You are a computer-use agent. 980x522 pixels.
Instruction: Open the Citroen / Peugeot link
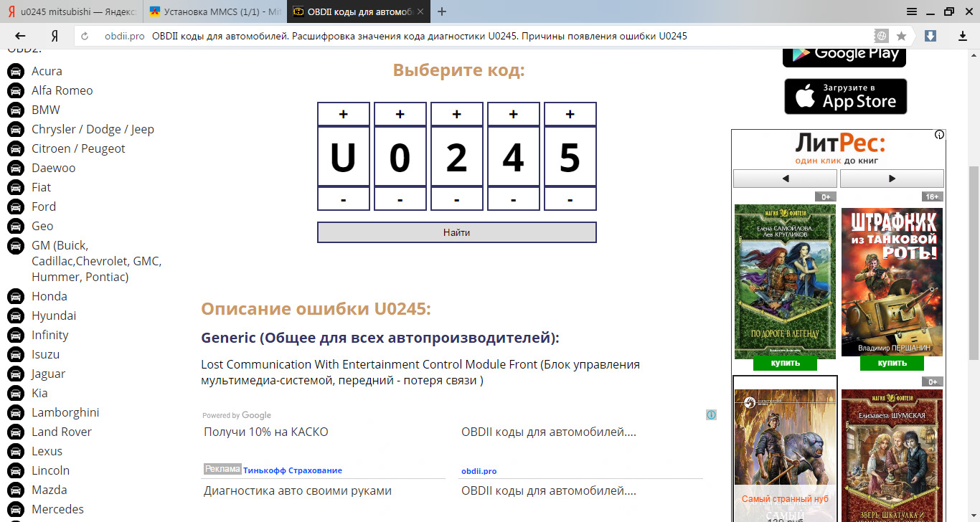(78, 148)
